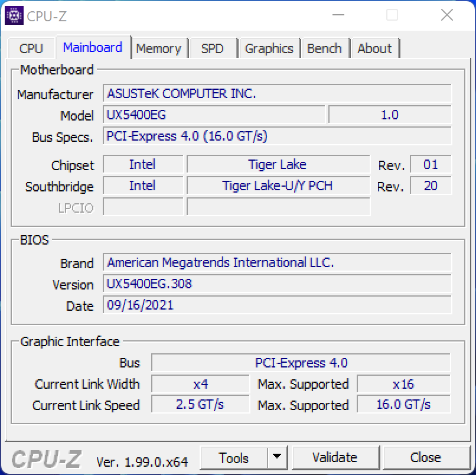The image size is (476, 475).
Task: Click Graphic Interface Bus PCI-Express 4.0 field
Action: click(301, 363)
